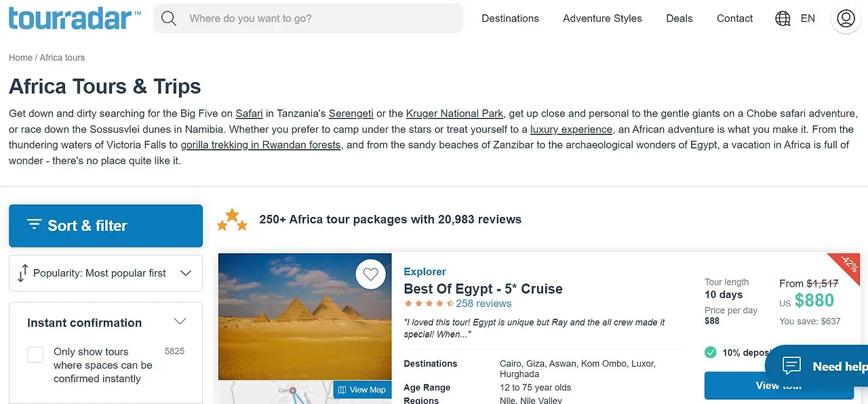The width and height of the screenshot is (868, 404).
Task: Open the Need help chat icon
Action: (x=791, y=366)
